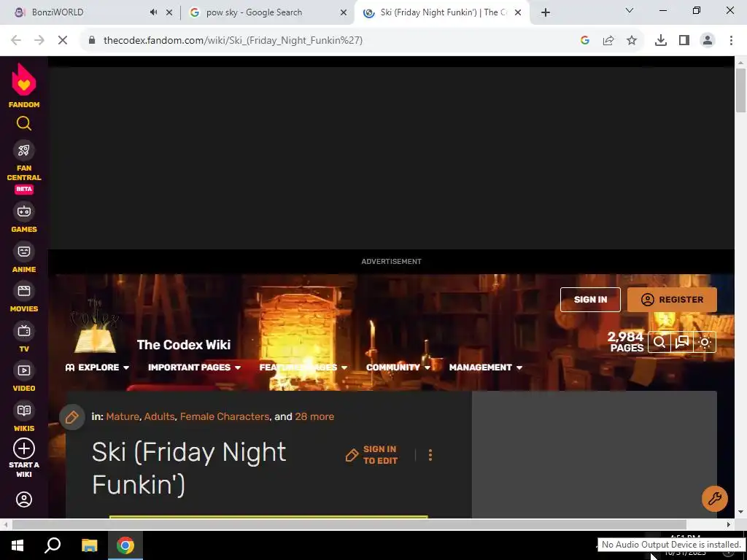Open the Video section icon
The width and height of the screenshot is (747, 560).
point(24,370)
